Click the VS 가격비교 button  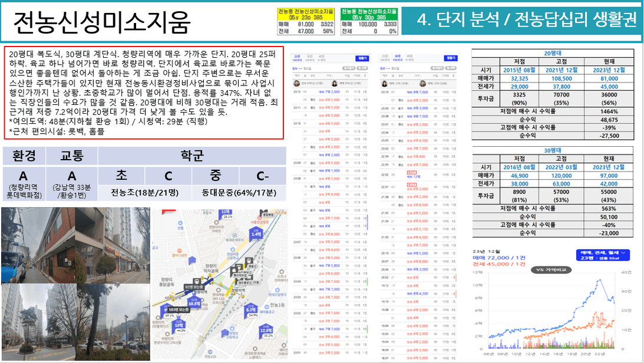tap(552, 270)
